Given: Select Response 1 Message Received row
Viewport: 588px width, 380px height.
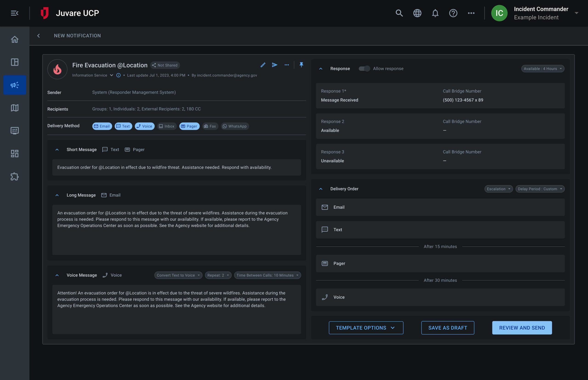Looking at the screenshot, I should pos(440,96).
